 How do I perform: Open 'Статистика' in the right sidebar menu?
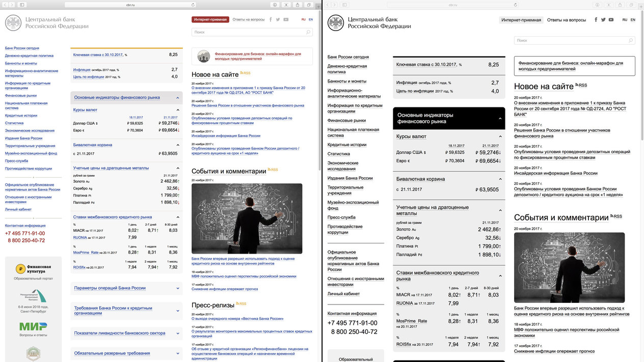coord(338,154)
